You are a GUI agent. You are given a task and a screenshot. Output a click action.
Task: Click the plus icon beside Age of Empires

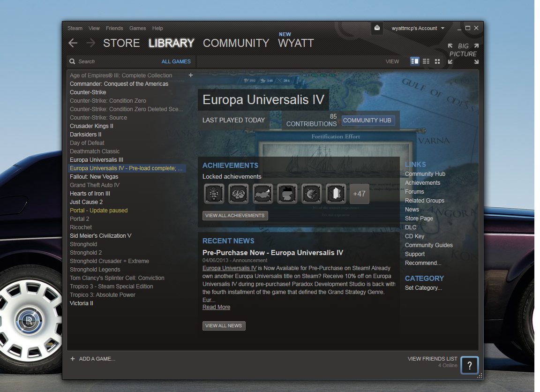click(191, 75)
